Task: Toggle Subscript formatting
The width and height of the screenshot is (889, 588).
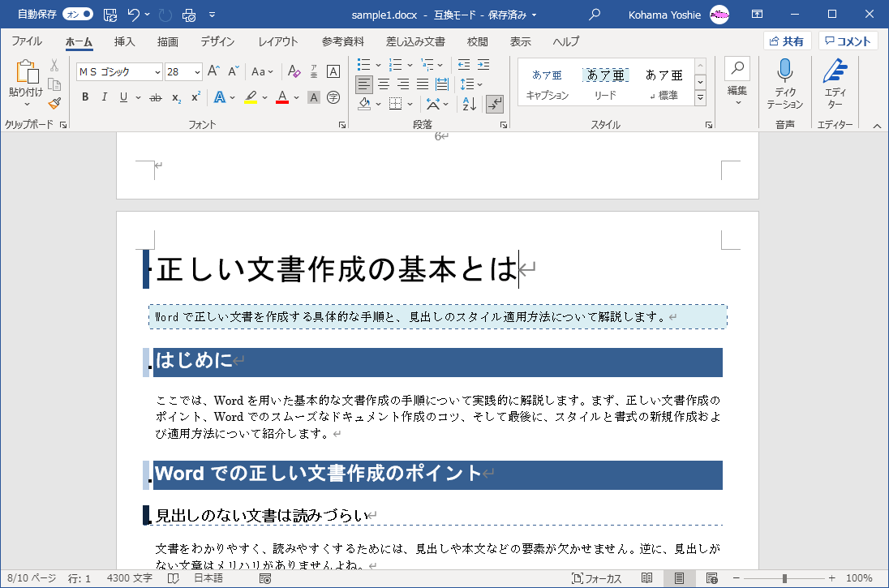Action: point(176,97)
